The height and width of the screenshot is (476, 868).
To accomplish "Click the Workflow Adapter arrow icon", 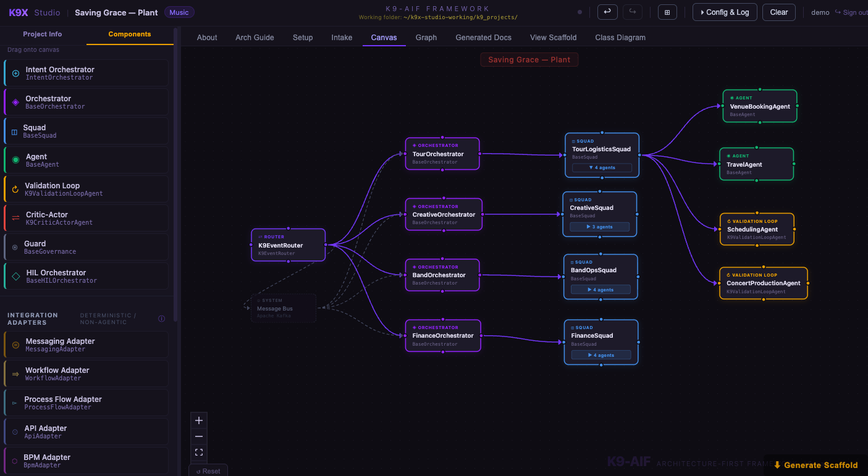I will 15,374.
